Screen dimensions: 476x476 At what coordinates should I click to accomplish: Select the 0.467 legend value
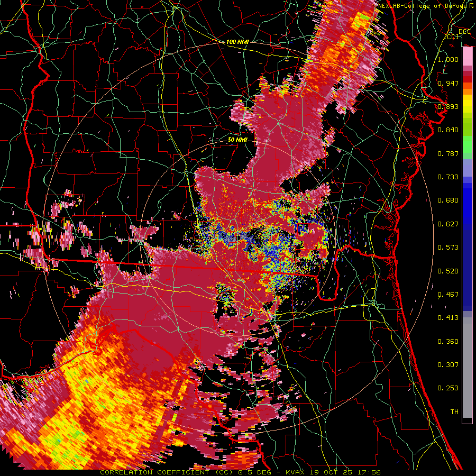click(448, 294)
